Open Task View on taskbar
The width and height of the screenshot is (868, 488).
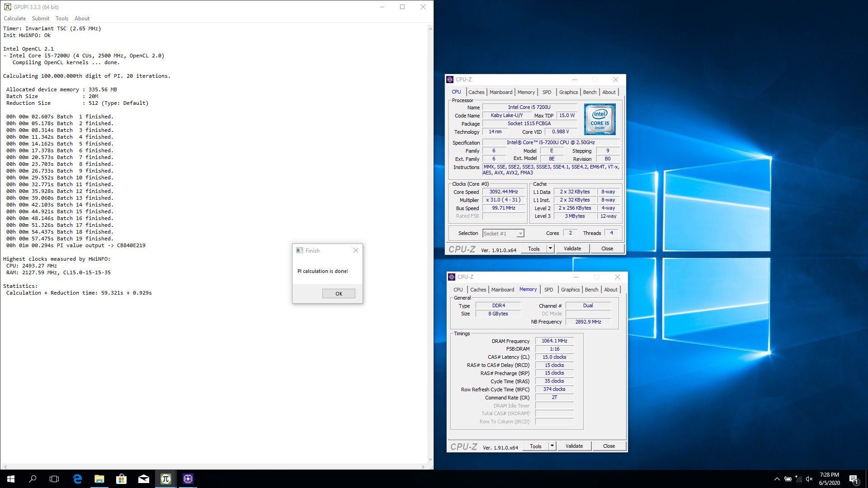tap(54, 479)
